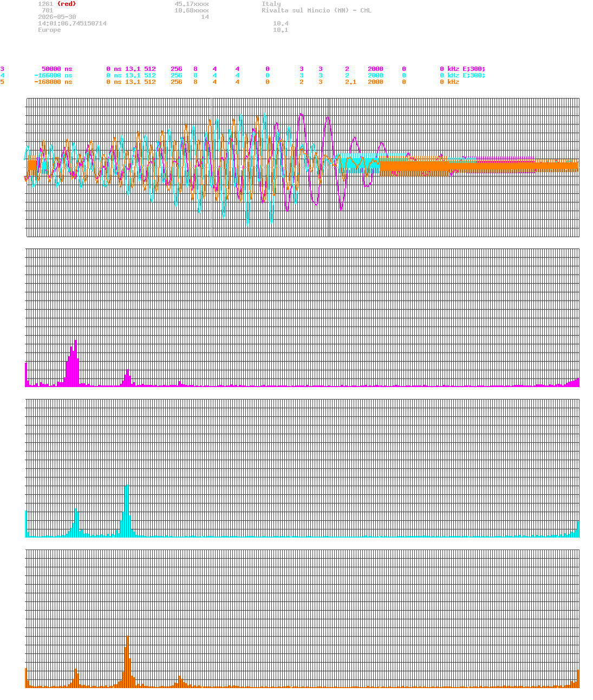Select the date 2026-05-30

pyautogui.click(x=57, y=17)
